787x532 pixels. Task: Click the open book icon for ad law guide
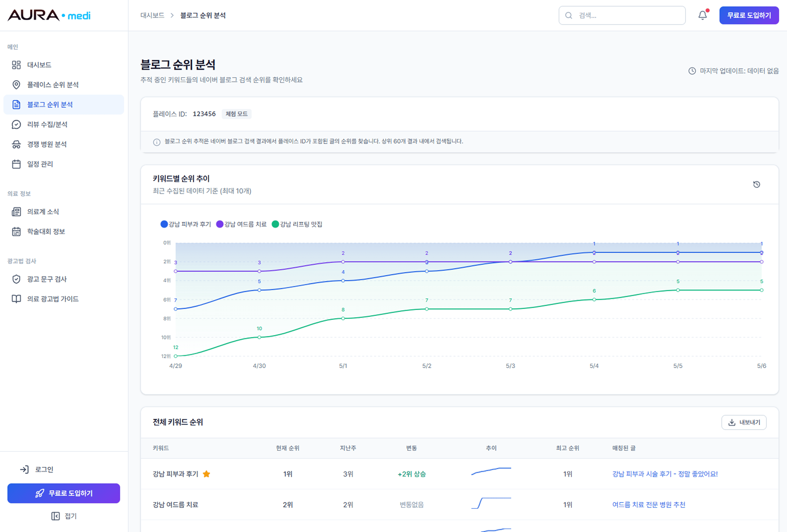coord(16,299)
